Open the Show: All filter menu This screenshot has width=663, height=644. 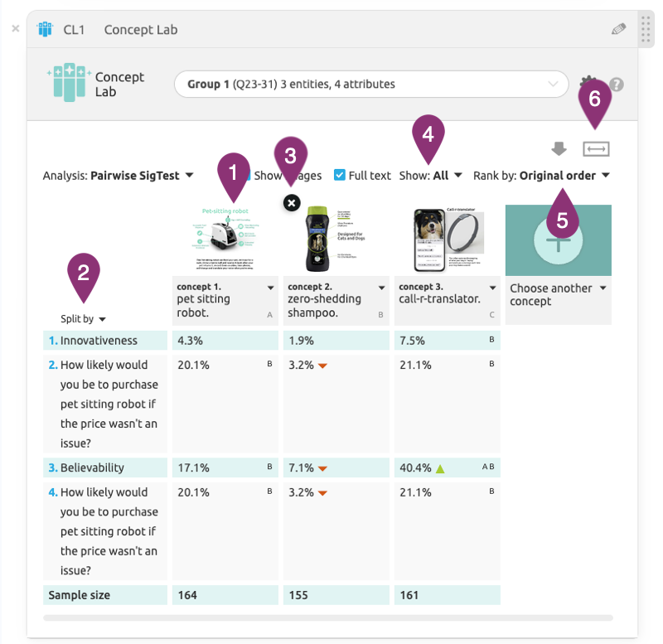(430, 176)
